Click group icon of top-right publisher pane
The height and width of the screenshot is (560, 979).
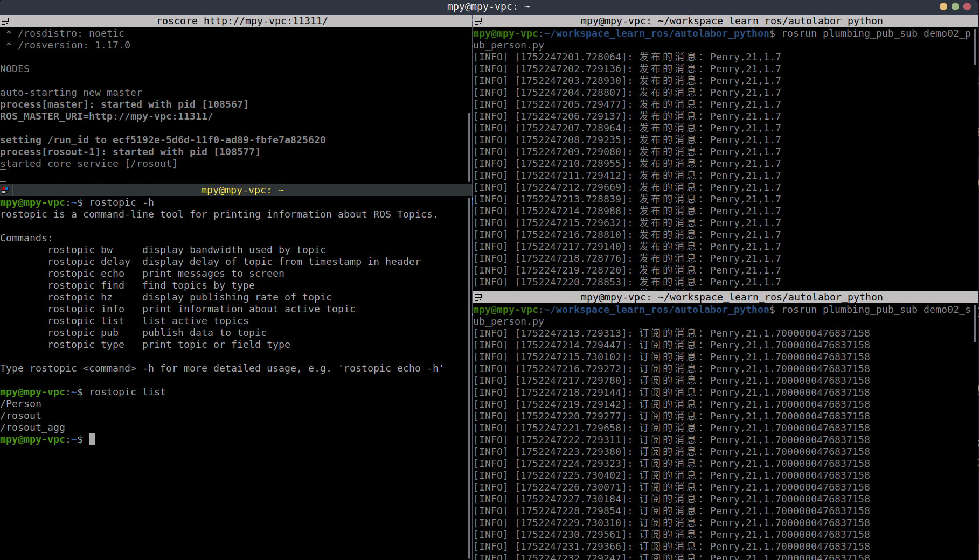478,21
